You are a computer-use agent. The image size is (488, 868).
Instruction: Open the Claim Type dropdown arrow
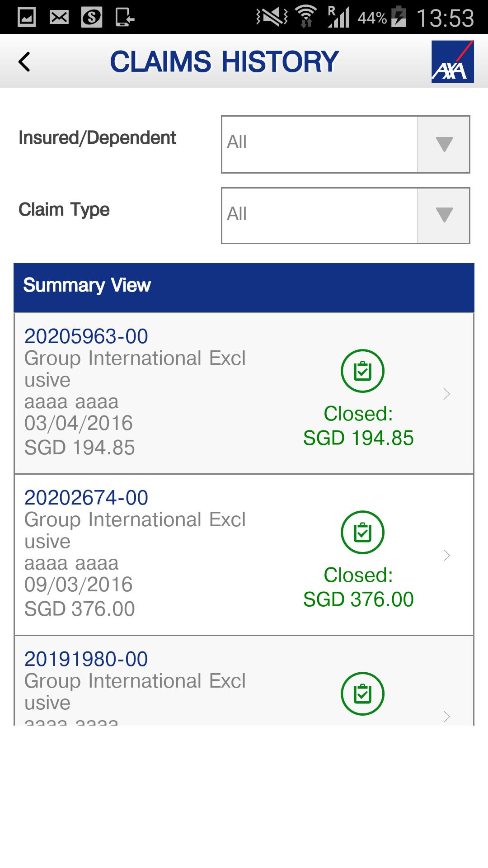444,216
